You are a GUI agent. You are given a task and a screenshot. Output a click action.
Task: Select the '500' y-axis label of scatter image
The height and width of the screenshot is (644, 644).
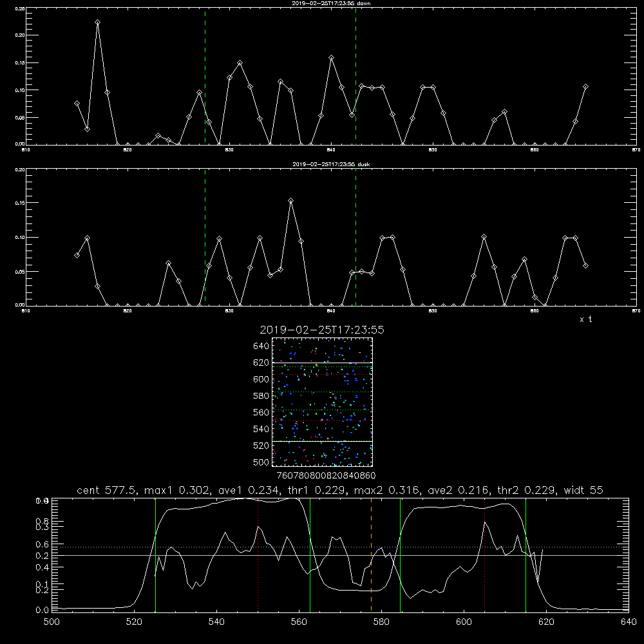coord(261,462)
